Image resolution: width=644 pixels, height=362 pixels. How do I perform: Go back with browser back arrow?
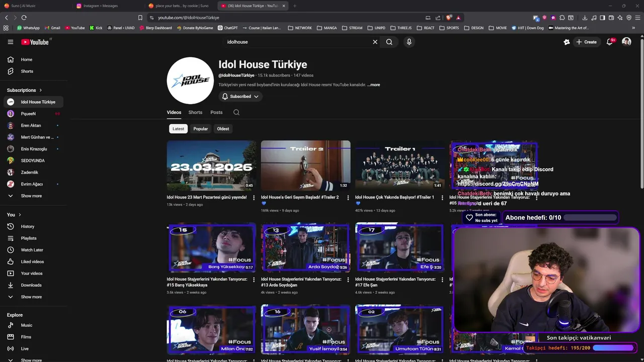[7, 18]
